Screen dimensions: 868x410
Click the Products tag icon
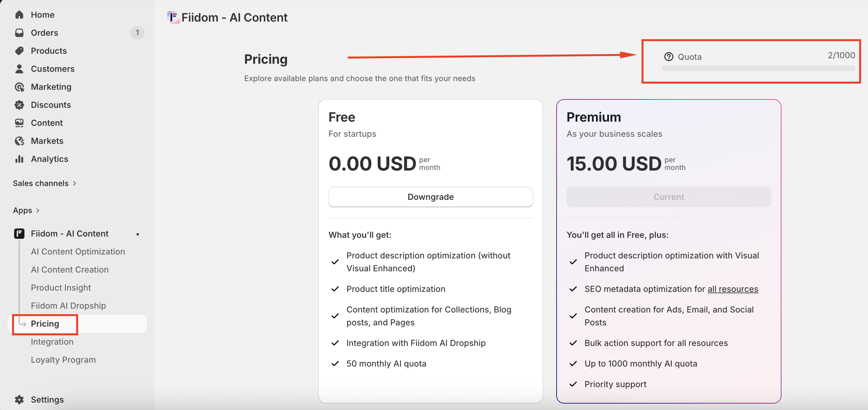(x=19, y=51)
